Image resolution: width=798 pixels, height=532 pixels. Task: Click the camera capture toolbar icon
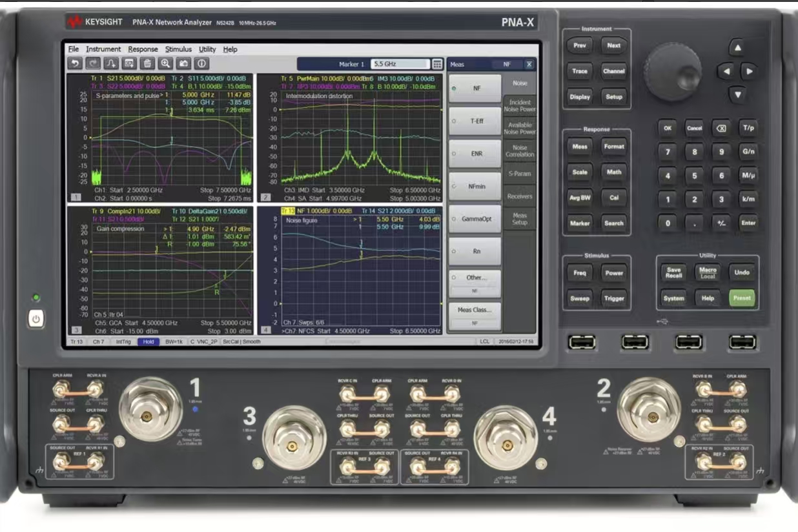(x=184, y=63)
